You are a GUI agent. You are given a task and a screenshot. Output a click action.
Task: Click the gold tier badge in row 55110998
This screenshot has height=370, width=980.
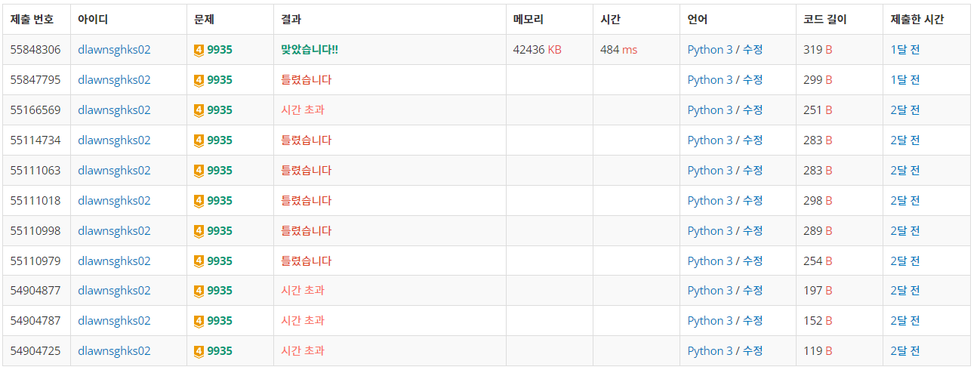coord(199,231)
